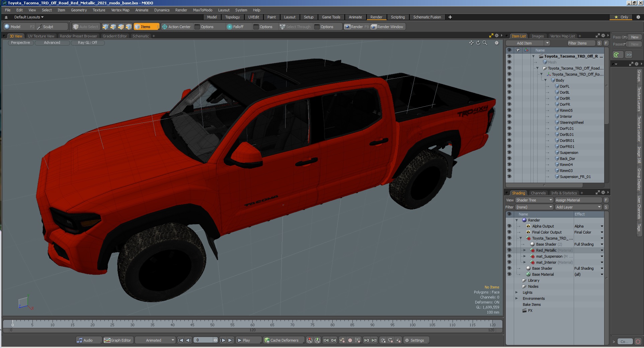This screenshot has width=644, height=348.
Task: Toggle visibility of Interior item
Action: tap(509, 116)
